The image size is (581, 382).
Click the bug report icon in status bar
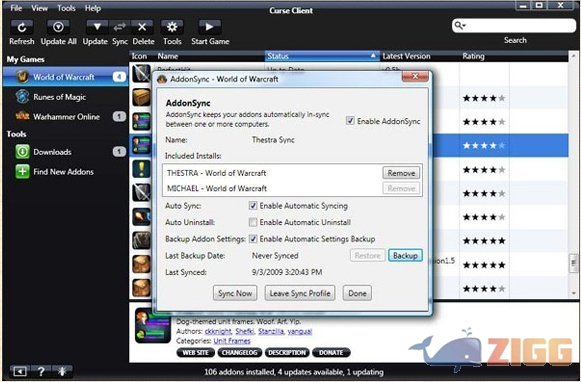pyautogui.click(x=62, y=371)
